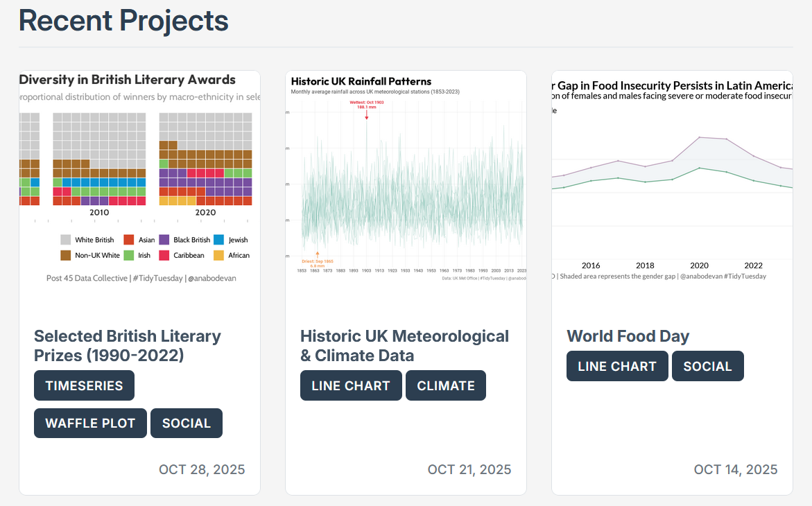The height and width of the screenshot is (506, 812).
Task: Open Historic UK Meteorological & Climate Data title
Action: pos(404,346)
